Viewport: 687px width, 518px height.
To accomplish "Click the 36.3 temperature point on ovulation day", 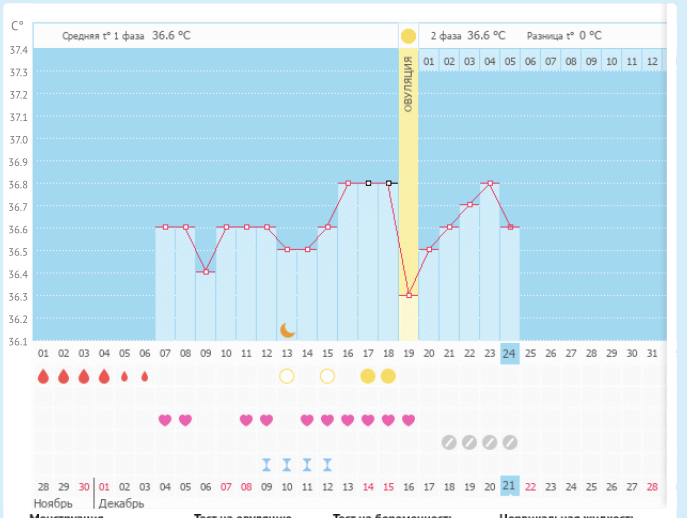I will tap(408, 295).
